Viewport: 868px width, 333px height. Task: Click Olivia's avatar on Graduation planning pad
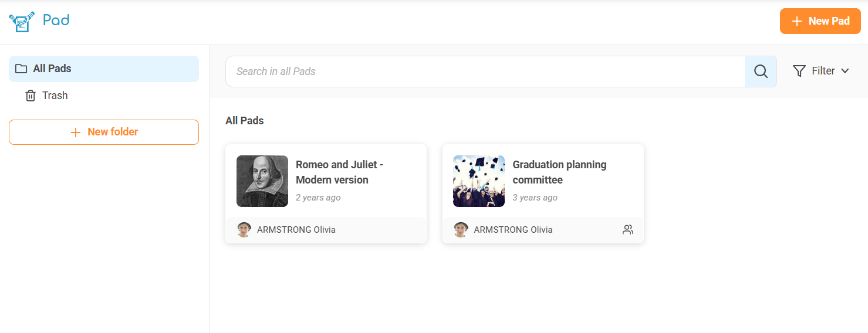461,230
